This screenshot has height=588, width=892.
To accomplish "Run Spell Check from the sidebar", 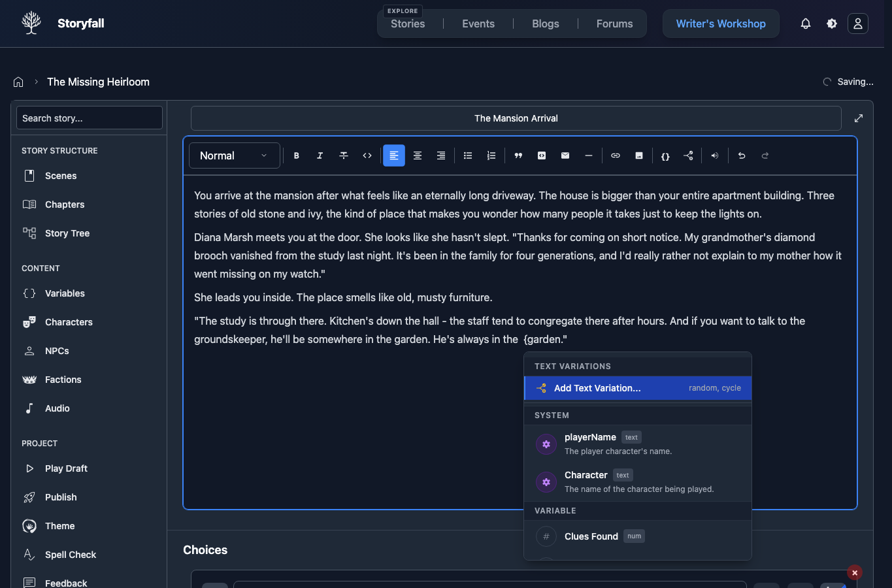I will 70,555.
